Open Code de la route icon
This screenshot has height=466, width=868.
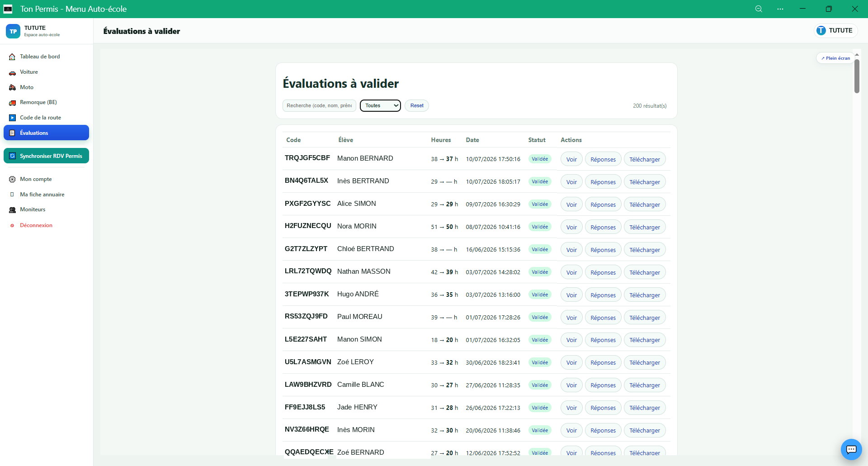pyautogui.click(x=12, y=118)
